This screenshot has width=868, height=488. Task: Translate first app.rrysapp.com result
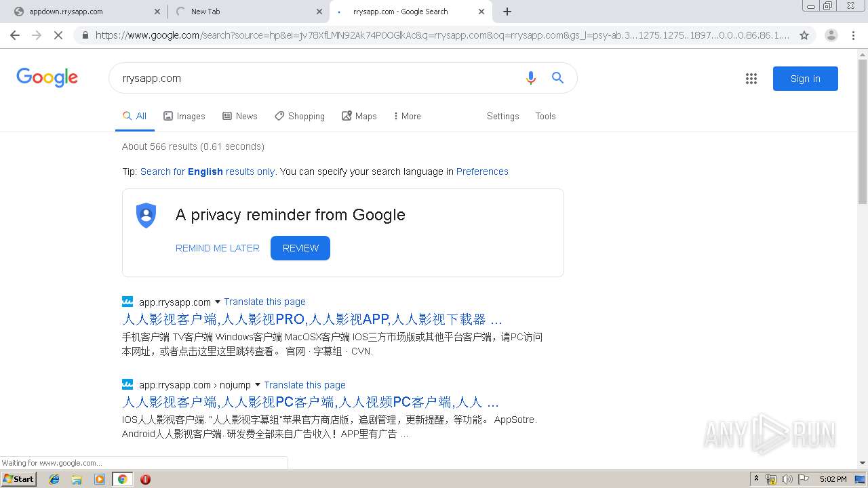click(264, 302)
